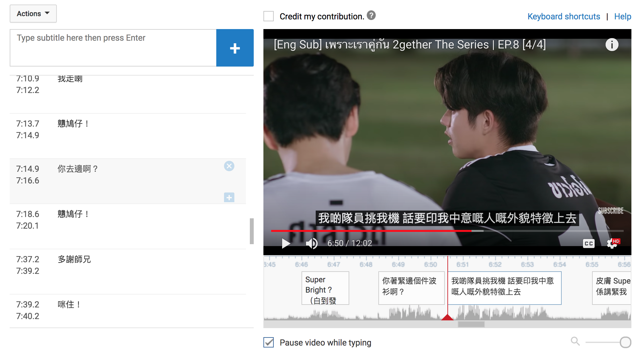Screen dimensions: 644x363
Task: Select 我啲隊員挑我機 timeline caption block
Action: click(x=505, y=288)
